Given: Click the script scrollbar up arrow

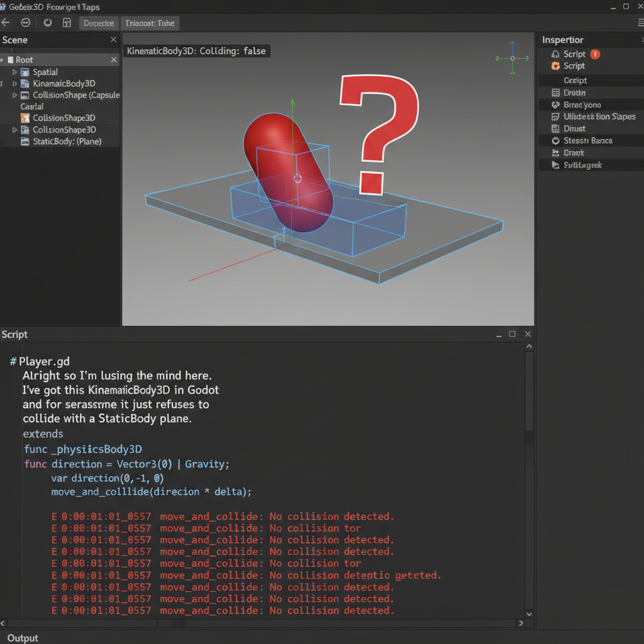Looking at the screenshot, I should (530, 347).
